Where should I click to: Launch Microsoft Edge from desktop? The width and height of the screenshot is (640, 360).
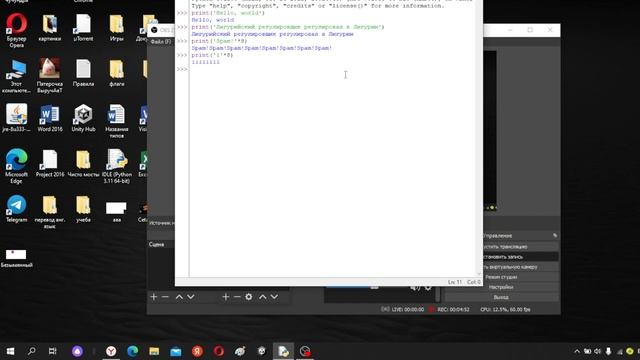pyautogui.click(x=16, y=166)
